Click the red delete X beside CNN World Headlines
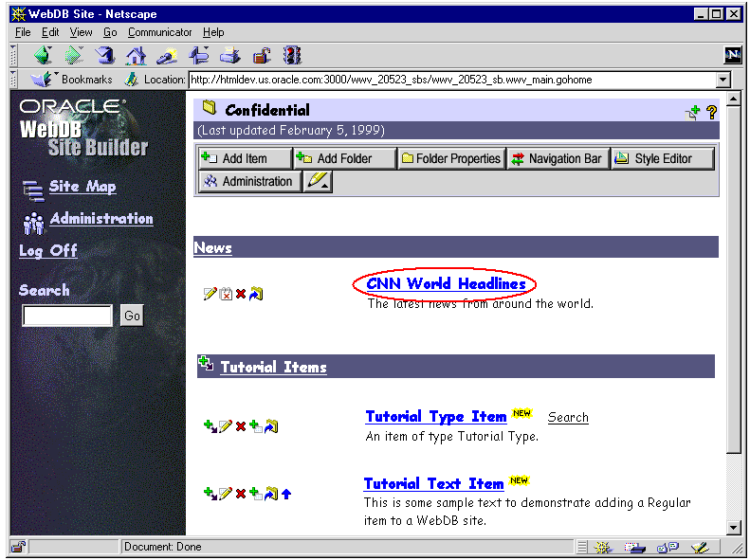This screenshot has height=560, width=750. [x=241, y=294]
